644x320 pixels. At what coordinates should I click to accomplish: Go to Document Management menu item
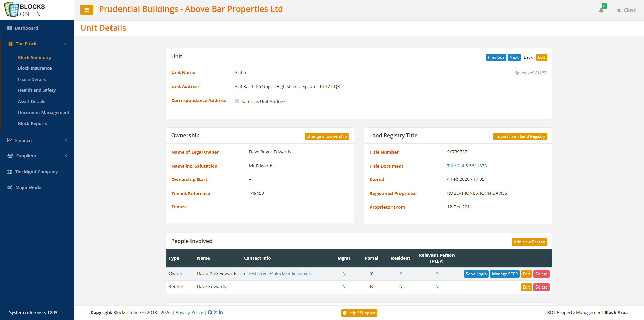43,112
